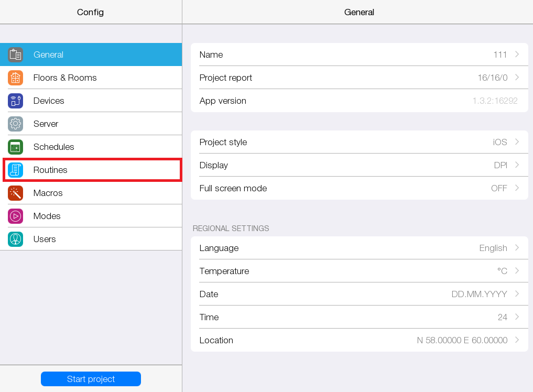Screen dimensions: 533x392
Task: Change the Date format setting
Action: (359, 294)
